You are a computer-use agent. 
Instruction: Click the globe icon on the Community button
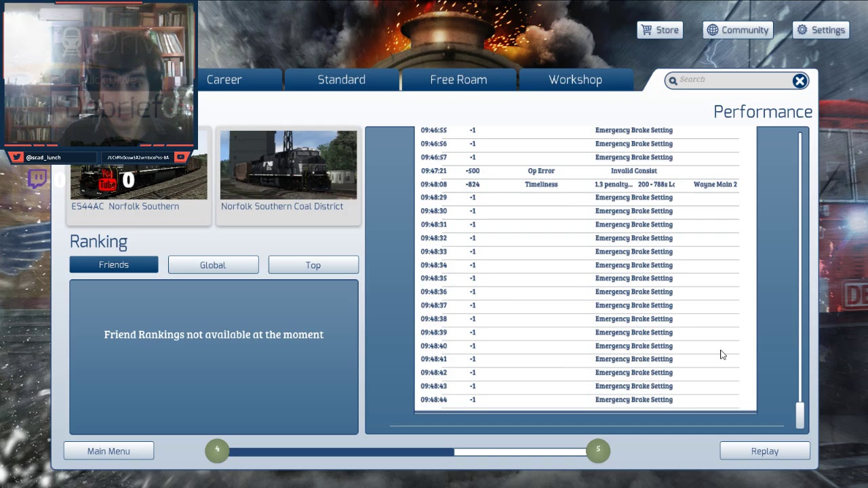[712, 30]
